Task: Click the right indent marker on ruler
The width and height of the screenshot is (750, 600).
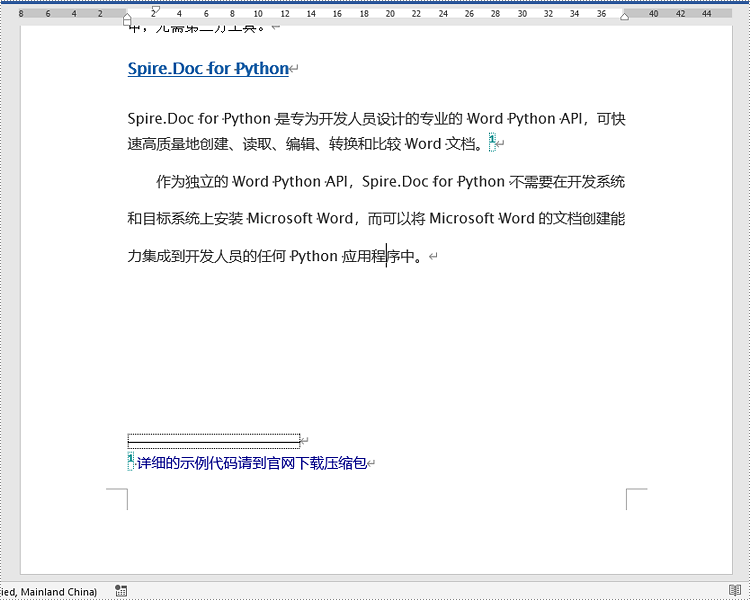Action: pyautogui.click(x=624, y=17)
